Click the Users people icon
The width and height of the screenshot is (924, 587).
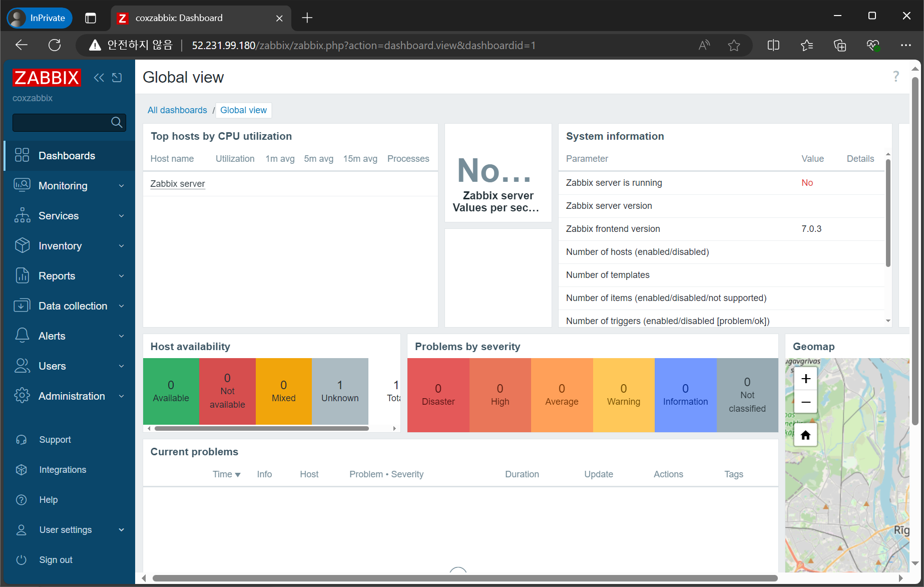(x=22, y=366)
